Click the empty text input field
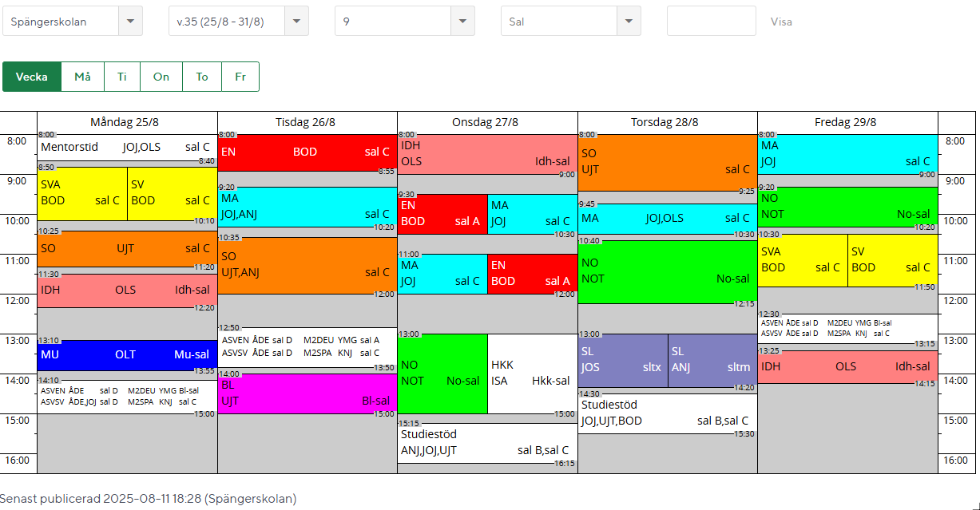This screenshot has width=980, height=510. tap(711, 22)
